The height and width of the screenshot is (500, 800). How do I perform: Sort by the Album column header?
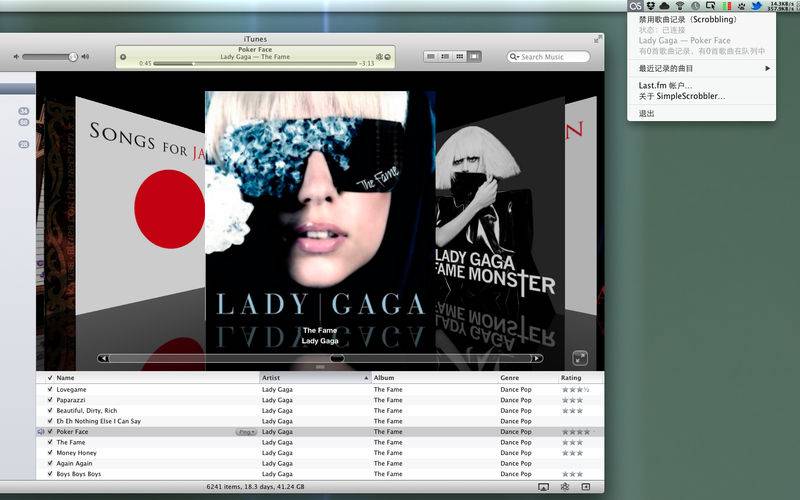point(435,378)
